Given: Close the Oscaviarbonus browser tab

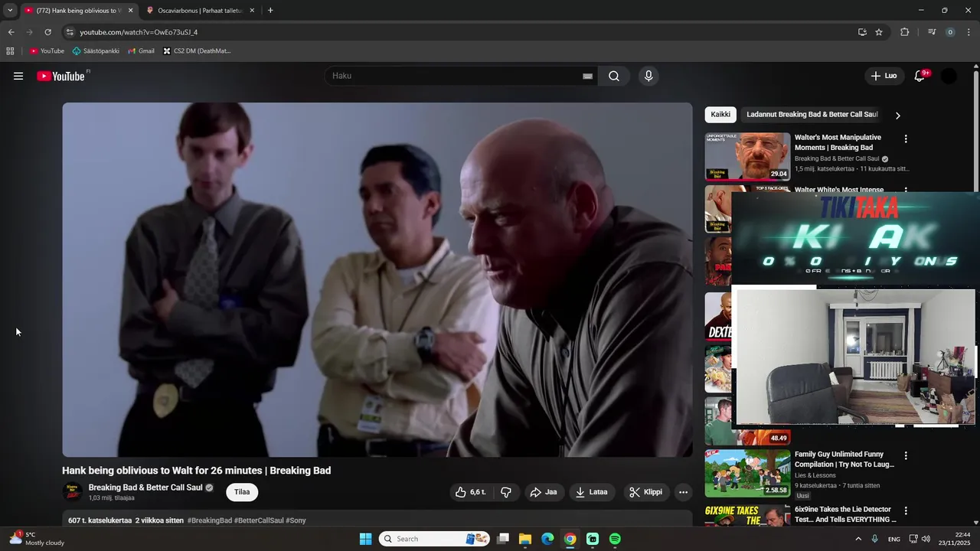Looking at the screenshot, I should point(252,11).
